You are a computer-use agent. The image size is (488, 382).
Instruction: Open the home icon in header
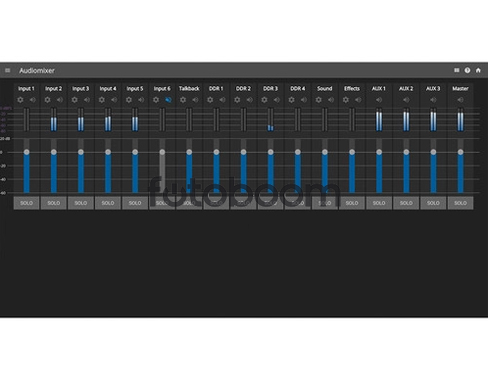(x=478, y=70)
